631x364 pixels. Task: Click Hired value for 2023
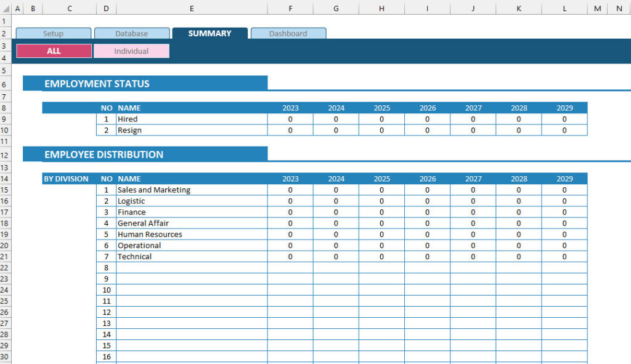(291, 119)
